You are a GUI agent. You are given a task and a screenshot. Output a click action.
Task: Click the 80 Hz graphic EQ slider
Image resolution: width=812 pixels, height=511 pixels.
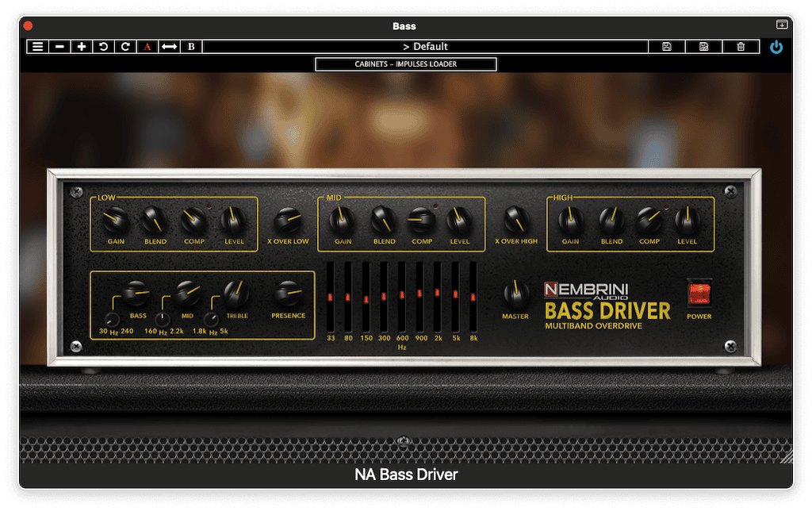(x=348, y=298)
